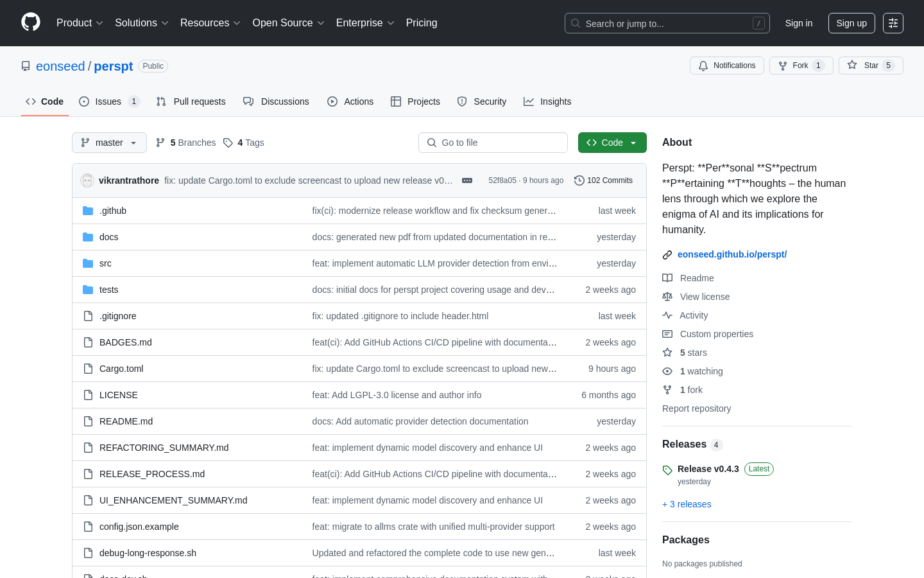924x578 pixels.
Task: Click the .github folder icon
Action: point(88,211)
